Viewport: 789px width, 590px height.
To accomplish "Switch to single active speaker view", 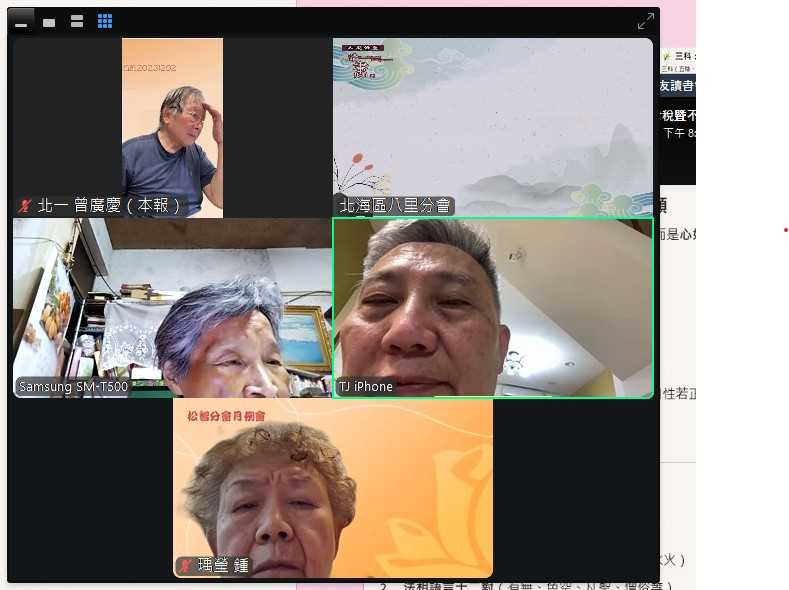I will coord(49,21).
